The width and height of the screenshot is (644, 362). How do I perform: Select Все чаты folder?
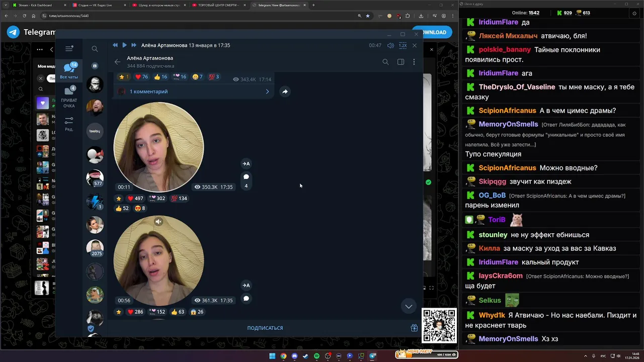click(x=69, y=71)
